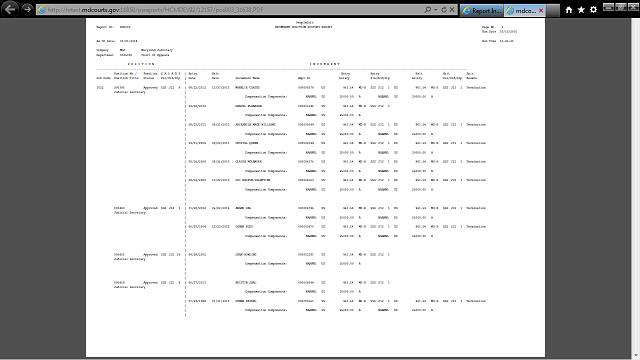
Task: Open the Tools gear menu
Action: [593, 10]
